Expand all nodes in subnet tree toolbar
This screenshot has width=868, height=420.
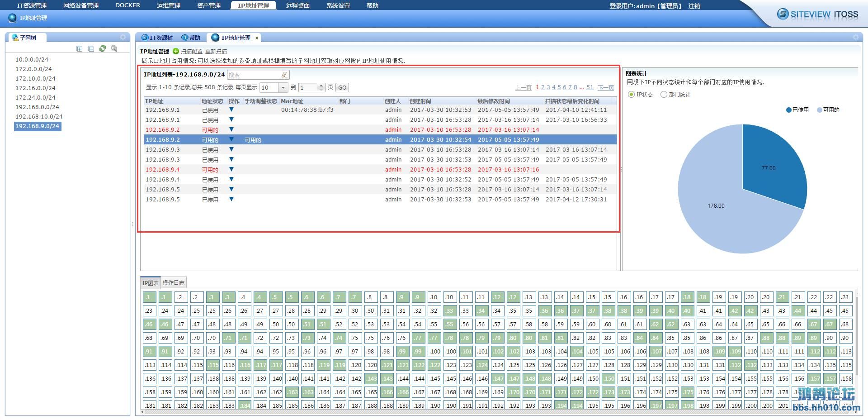point(80,49)
